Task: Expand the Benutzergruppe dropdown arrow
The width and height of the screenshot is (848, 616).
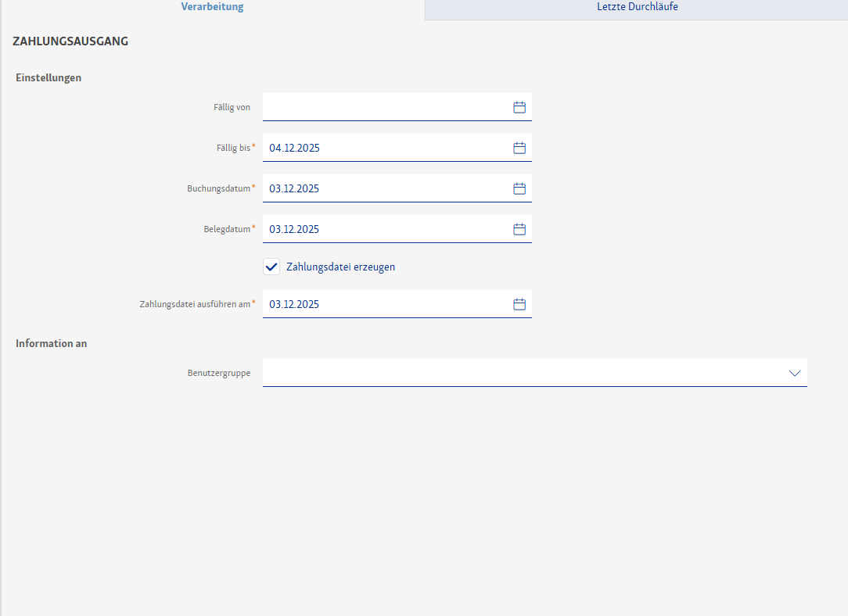Action: click(x=795, y=373)
